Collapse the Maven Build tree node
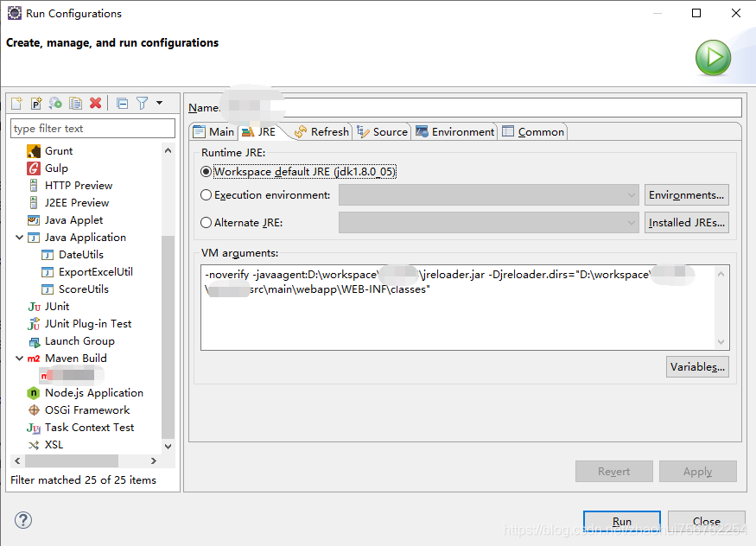Viewport: 756px width, 546px height. (x=20, y=358)
